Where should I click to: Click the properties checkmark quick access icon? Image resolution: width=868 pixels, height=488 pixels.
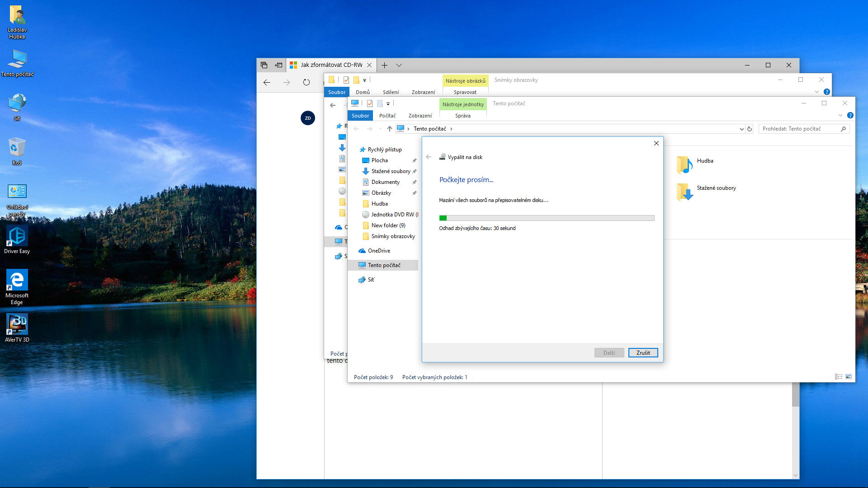(369, 103)
